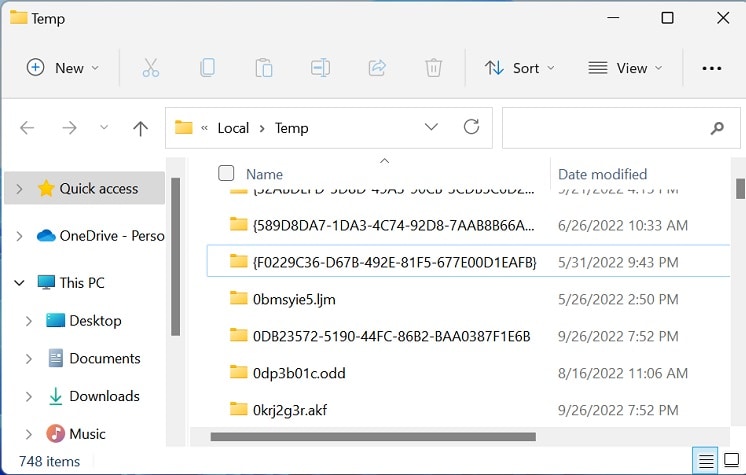Expand the OneDrive - Personal node
The image size is (746, 475).
click(19, 236)
